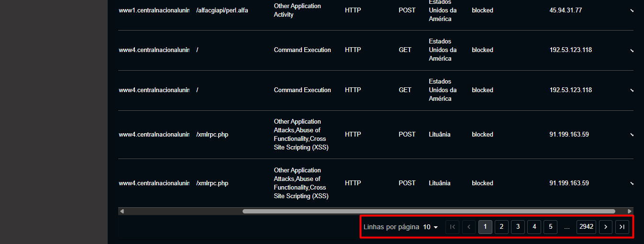The image size is (644, 244).
Task: Navigate to page 5 of results
Action: click(x=550, y=227)
